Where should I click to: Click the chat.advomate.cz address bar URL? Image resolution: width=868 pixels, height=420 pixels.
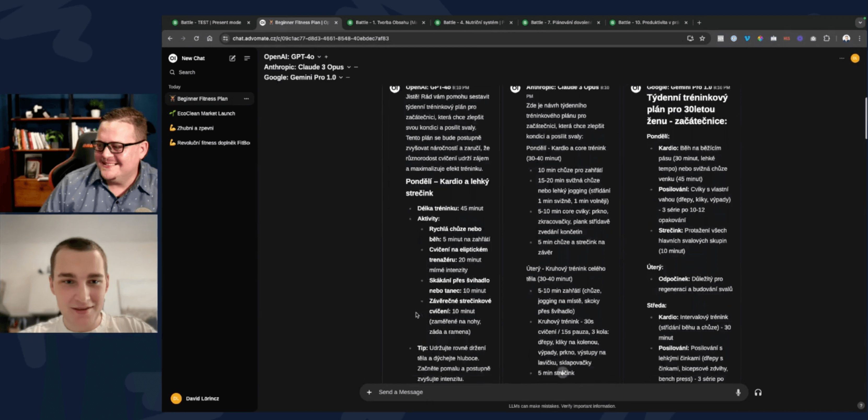click(x=311, y=38)
